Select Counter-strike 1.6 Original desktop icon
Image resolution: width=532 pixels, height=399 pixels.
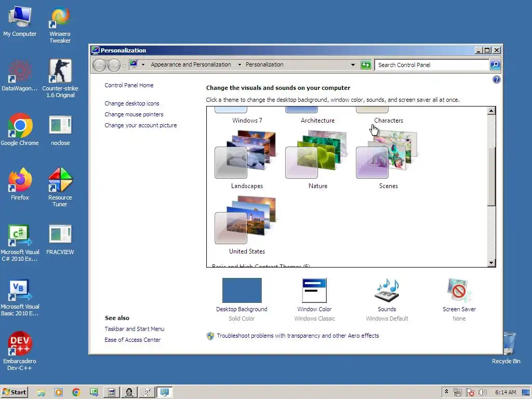[x=60, y=79]
